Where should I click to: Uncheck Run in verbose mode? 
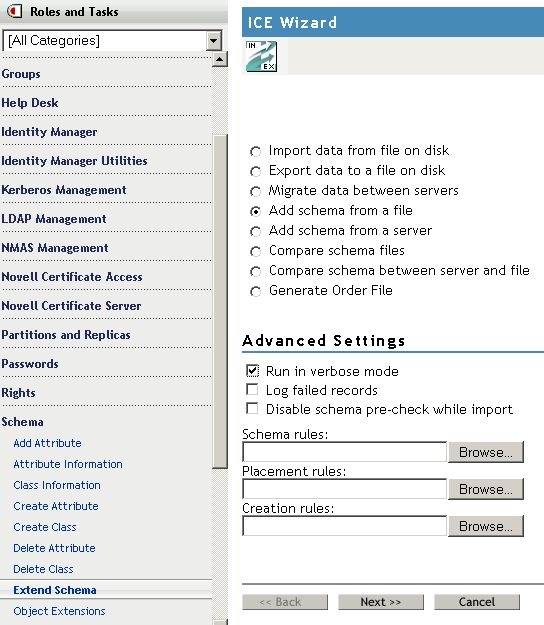click(252, 371)
